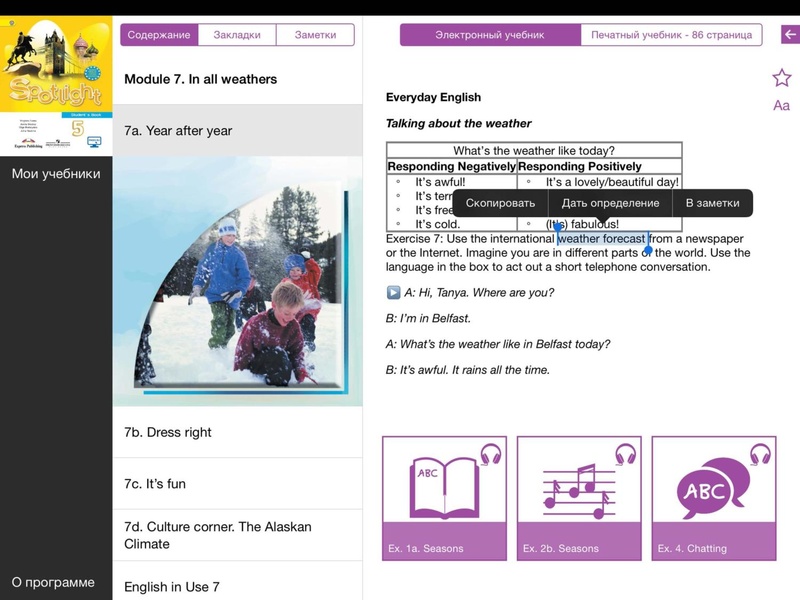
Task: Choose Дать определение in the popup
Action: (x=610, y=203)
